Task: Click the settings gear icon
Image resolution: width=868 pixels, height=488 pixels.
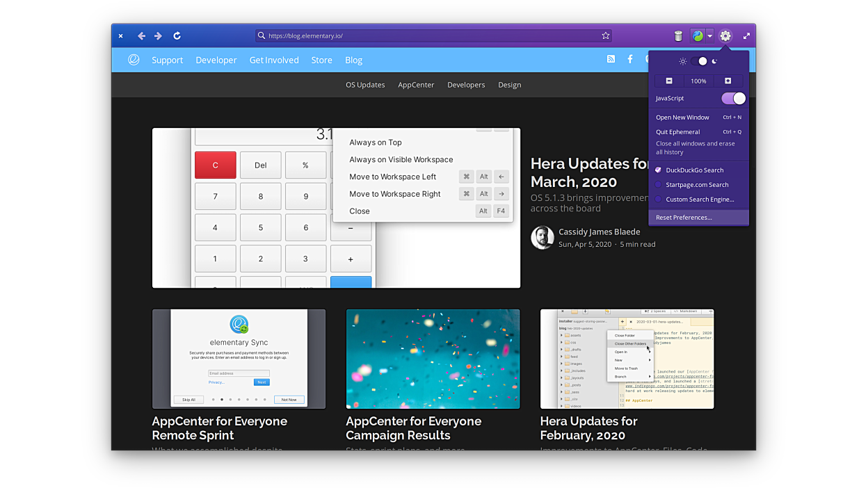Action: pyautogui.click(x=725, y=36)
